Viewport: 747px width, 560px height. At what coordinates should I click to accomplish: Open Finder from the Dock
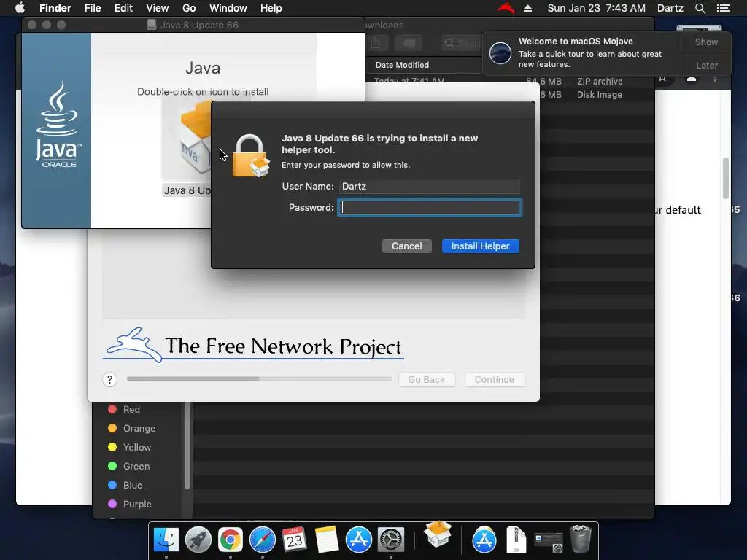166,540
